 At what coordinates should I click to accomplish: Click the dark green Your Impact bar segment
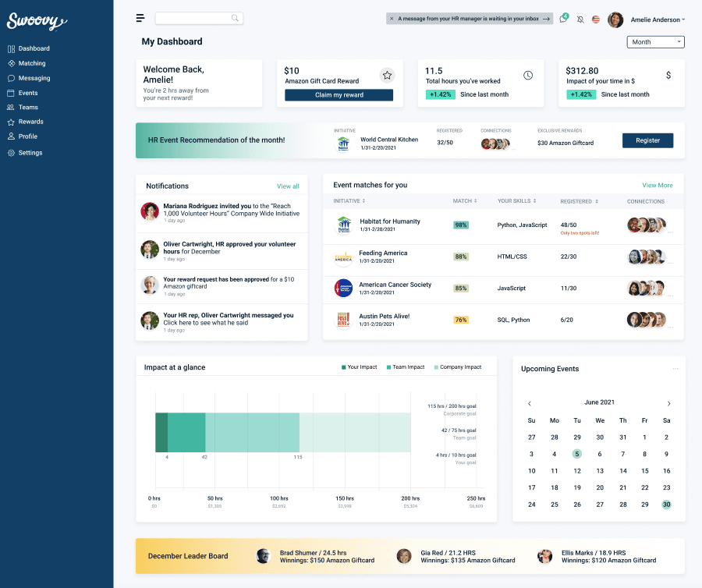161,433
